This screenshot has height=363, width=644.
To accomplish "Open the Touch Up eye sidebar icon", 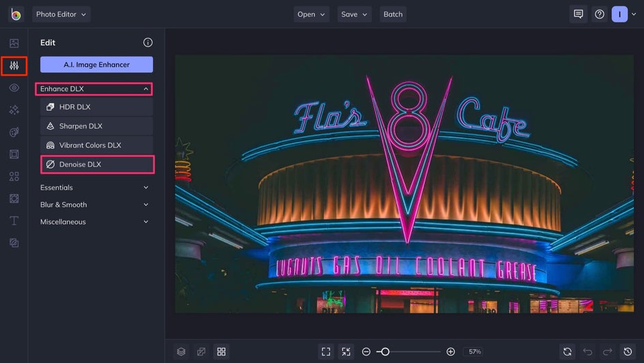I will point(14,88).
